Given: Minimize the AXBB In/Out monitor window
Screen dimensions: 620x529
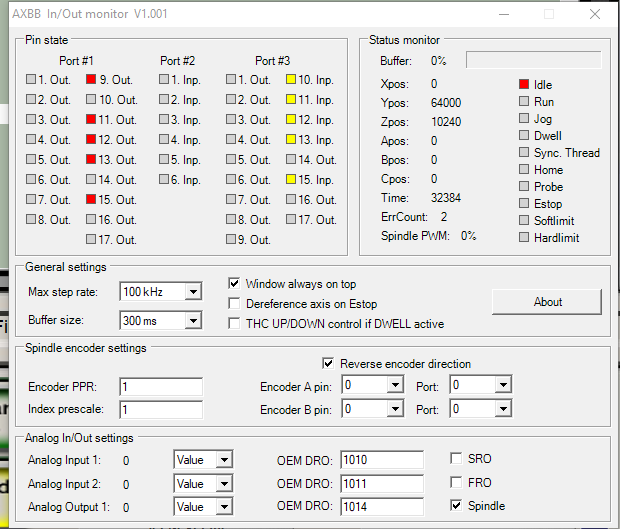Looking at the screenshot, I should (x=504, y=14).
